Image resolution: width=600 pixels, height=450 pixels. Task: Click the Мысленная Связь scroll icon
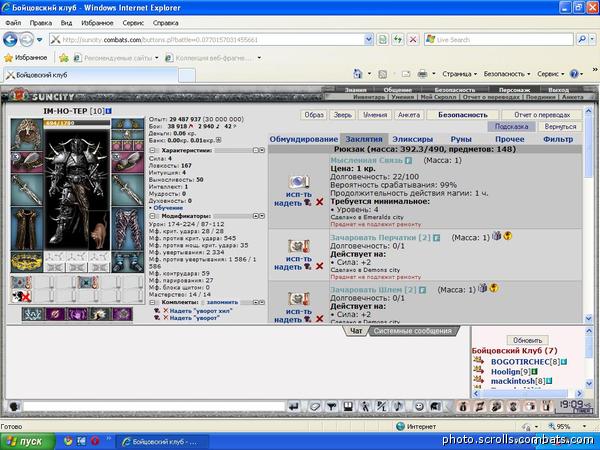[x=299, y=181]
